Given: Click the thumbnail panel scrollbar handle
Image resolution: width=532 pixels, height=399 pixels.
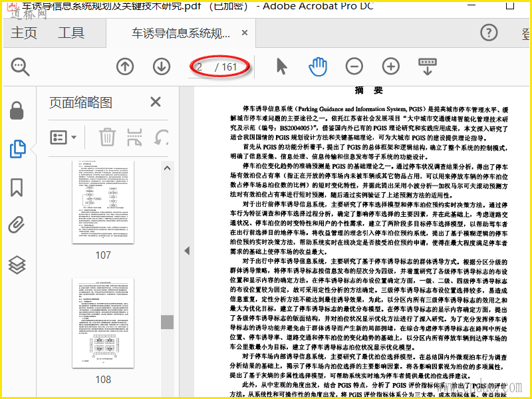Looking at the screenshot, I should tap(167, 322).
